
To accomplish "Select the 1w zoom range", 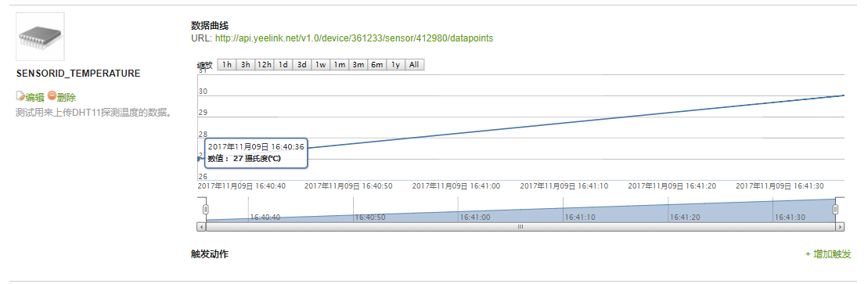I will click(x=321, y=65).
